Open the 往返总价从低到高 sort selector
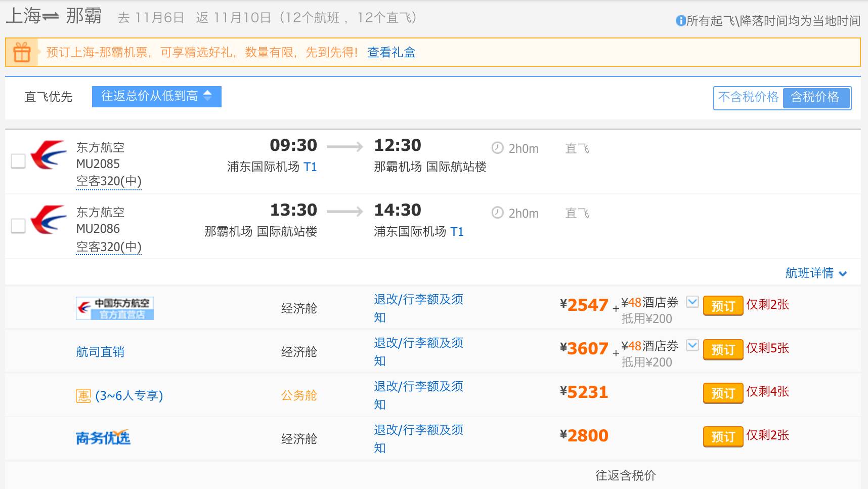868x489 pixels. point(155,96)
